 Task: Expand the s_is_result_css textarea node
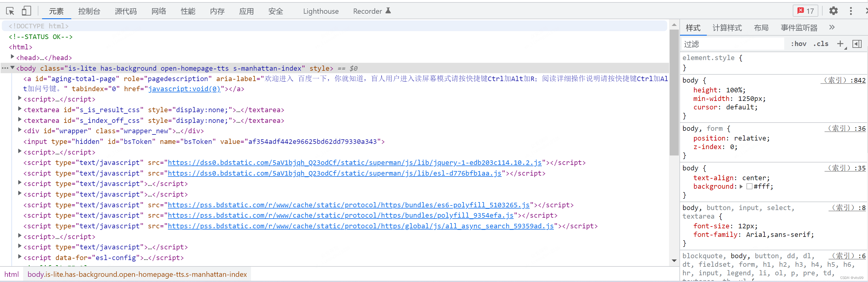(x=19, y=109)
